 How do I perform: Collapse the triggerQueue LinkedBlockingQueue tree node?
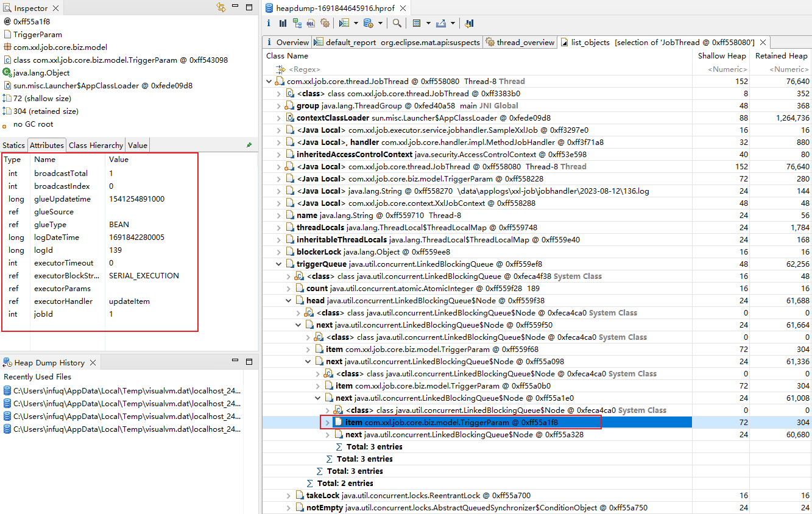pos(279,264)
